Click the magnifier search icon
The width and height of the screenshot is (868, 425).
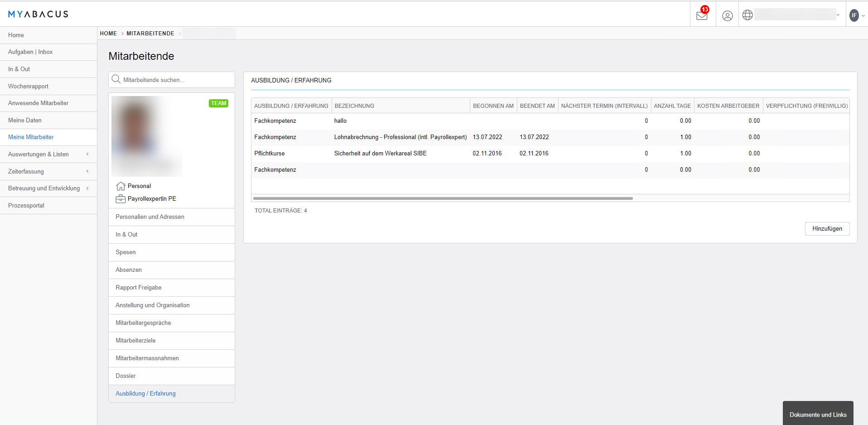[116, 79]
